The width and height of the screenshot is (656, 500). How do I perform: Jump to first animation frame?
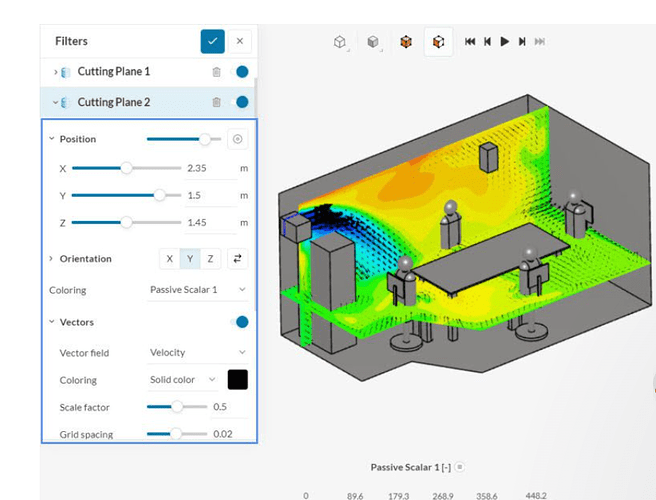[470, 41]
